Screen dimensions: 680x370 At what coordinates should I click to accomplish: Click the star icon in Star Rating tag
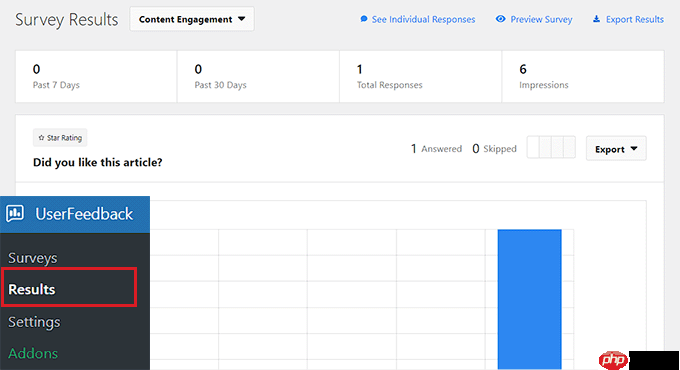(41, 138)
